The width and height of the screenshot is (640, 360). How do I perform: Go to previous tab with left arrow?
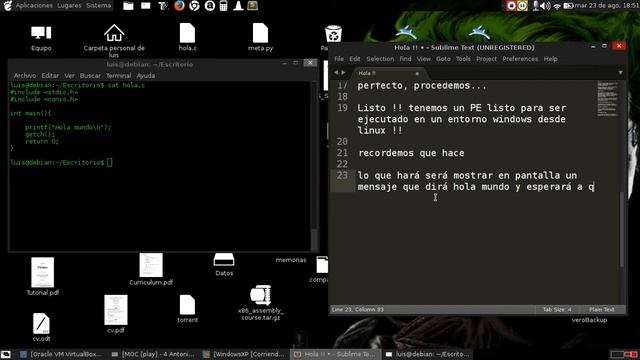(336, 73)
